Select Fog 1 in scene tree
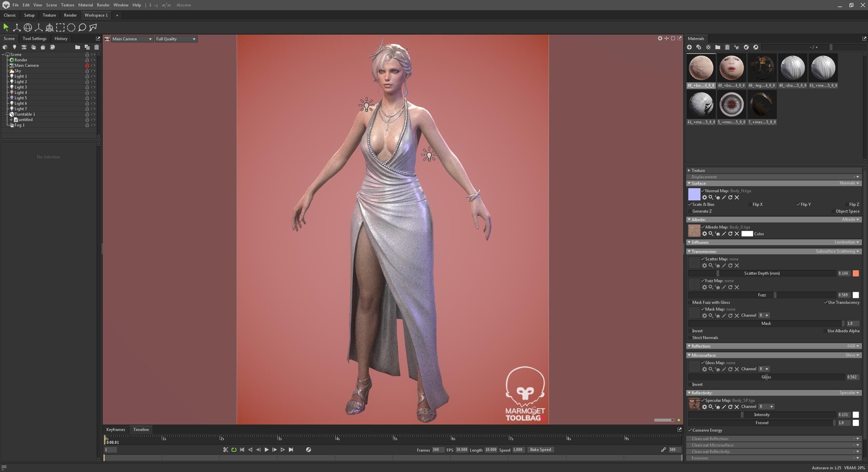This screenshot has height=472, width=868. coord(19,125)
